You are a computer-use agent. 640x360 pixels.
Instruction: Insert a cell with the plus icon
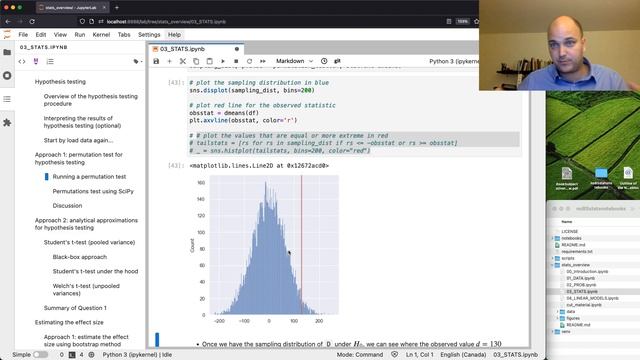[x=169, y=61]
